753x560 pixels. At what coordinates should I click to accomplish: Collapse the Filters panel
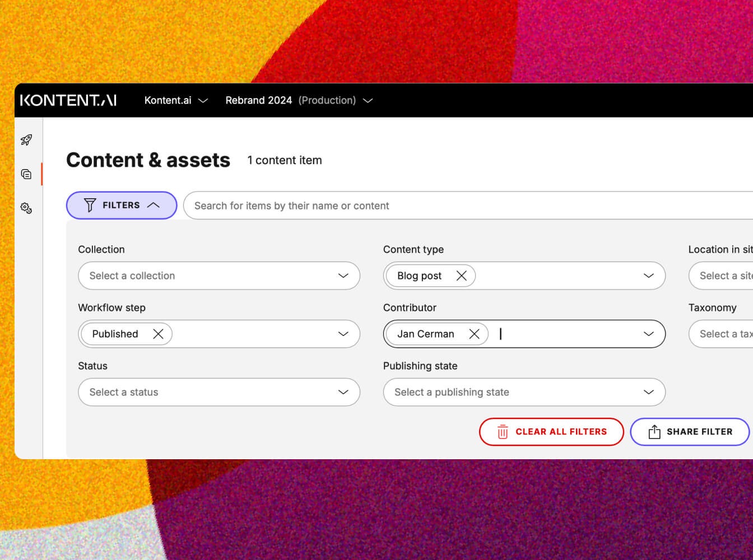click(x=122, y=206)
